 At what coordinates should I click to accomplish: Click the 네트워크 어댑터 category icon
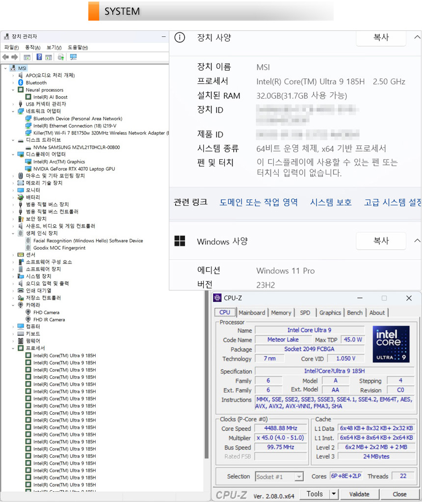(21, 111)
